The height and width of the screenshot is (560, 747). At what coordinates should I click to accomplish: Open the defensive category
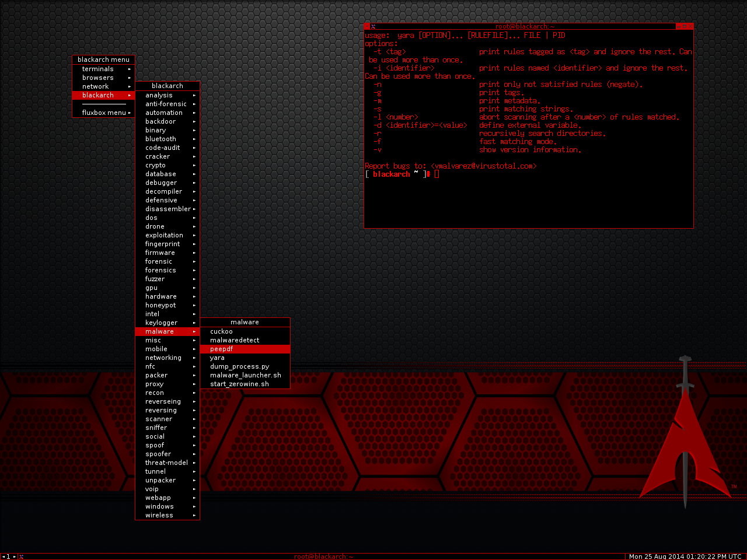167,200
